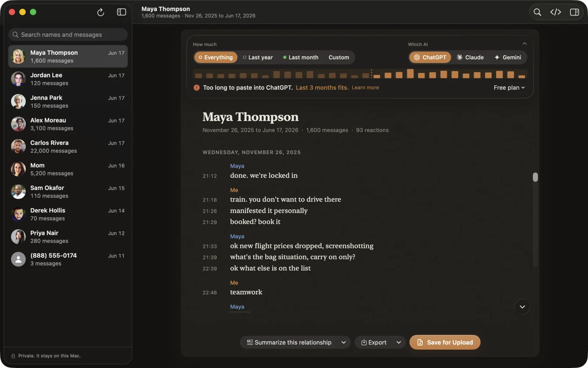Image resolution: width=588 pixels, height=368 pixels.
Task: Click the message timeline histogram
Action: click(x=360, y=74)
